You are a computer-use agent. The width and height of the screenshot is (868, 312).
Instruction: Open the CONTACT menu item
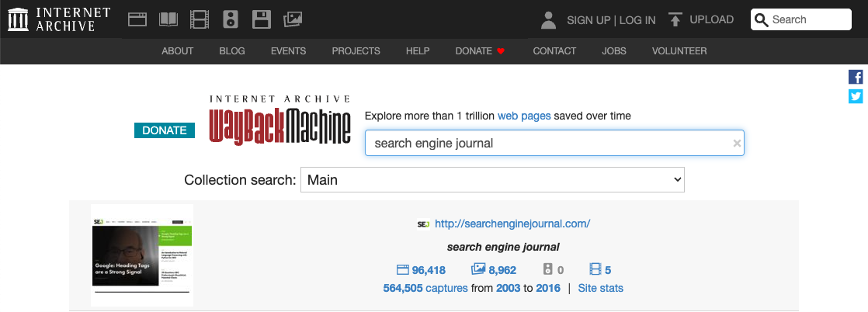[x=554, y=51]
